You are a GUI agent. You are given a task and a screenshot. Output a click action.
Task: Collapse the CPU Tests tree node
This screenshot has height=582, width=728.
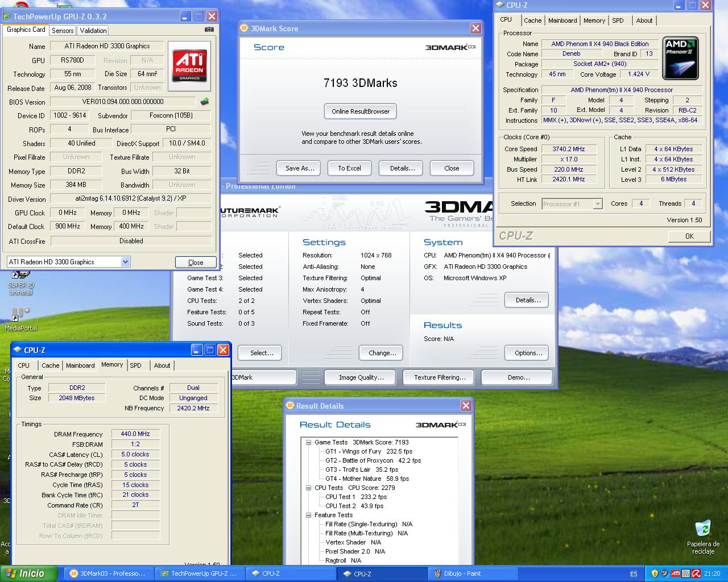[308, 488]
